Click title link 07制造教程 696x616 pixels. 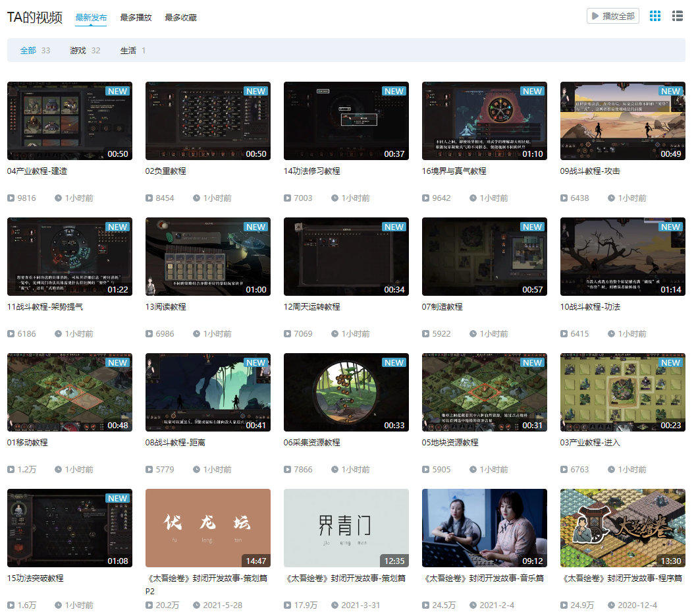pos(442,307)
